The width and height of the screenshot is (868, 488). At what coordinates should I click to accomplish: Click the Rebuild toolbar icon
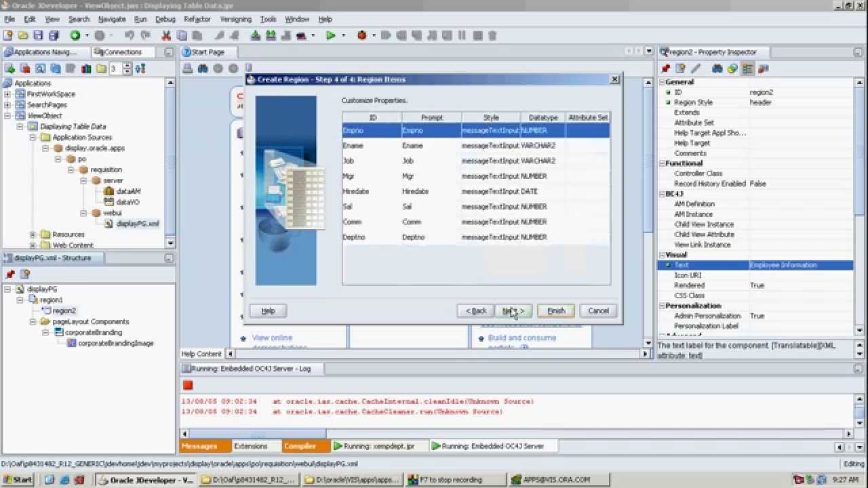click(x=271, y=35)
